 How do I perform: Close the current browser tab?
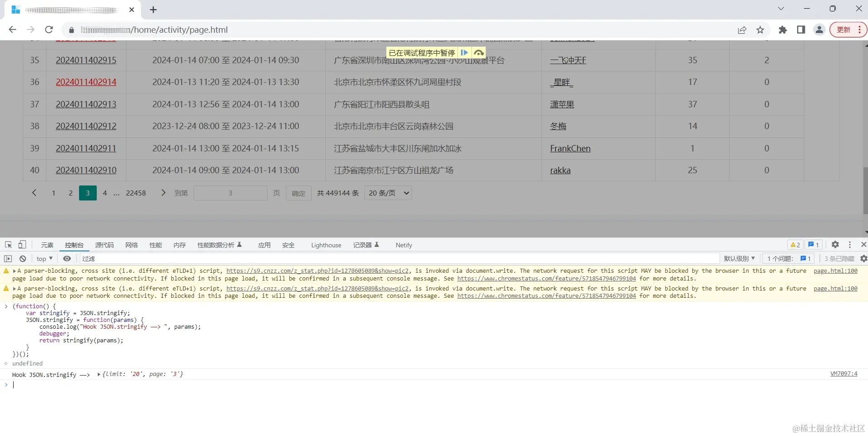pos(132,10)
